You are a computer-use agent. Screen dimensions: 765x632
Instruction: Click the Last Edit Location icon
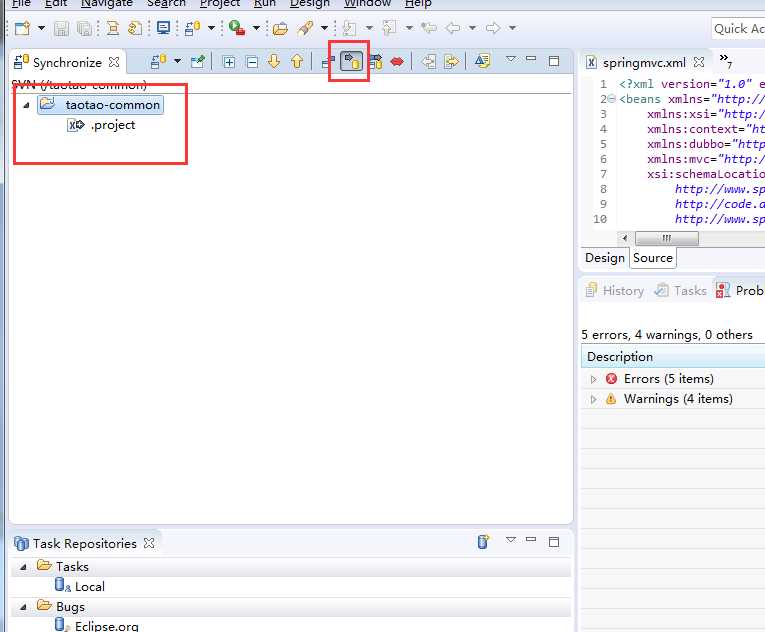[x=429, y=28]
